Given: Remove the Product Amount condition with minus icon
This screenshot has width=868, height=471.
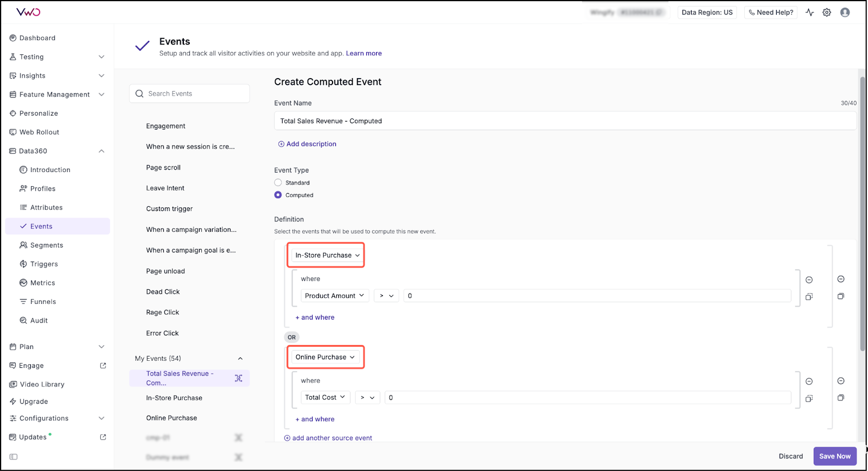Looking at the screenshot, I should tap(809, 280).
